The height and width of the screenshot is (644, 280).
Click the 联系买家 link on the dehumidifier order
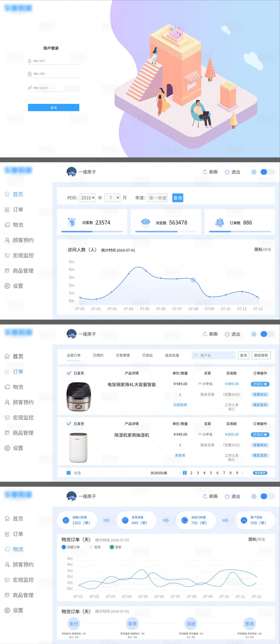click(208, 445)
